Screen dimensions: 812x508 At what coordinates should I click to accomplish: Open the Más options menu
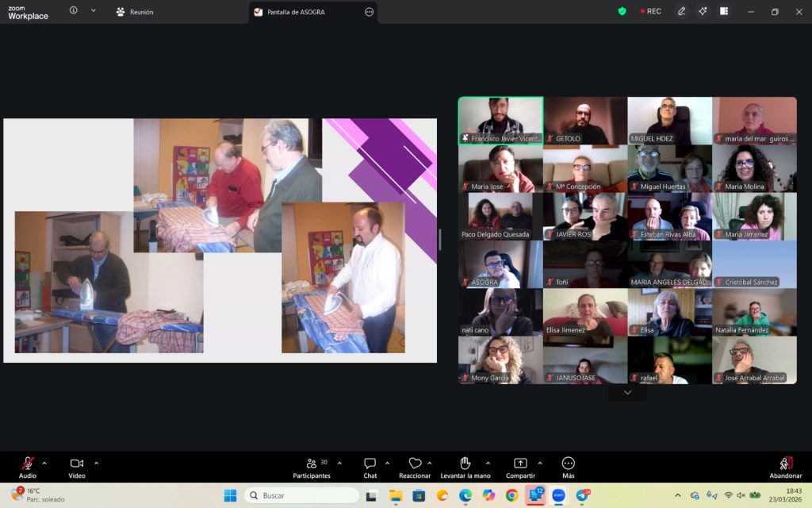[x=568, y=464]
